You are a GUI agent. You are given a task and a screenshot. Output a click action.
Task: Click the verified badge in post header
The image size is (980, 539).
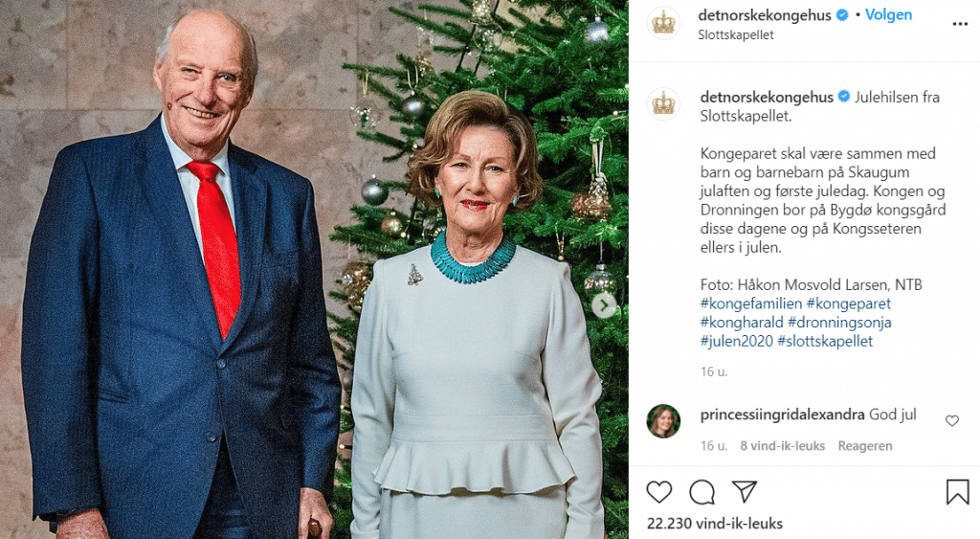(x=842, y=15)
